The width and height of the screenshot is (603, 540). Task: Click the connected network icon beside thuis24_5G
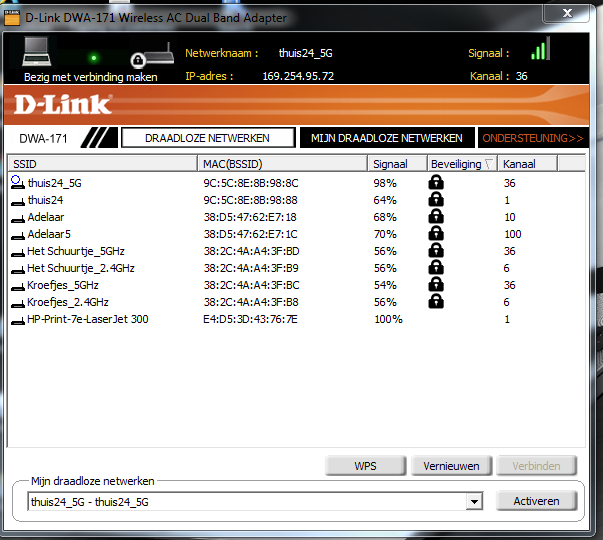pos(18,182)
